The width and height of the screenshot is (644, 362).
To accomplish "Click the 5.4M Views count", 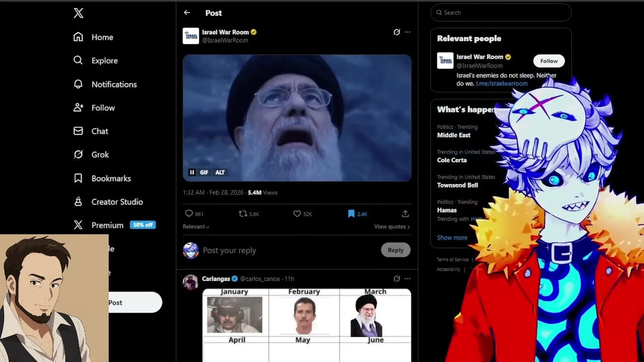I will (x=263, y=193).
